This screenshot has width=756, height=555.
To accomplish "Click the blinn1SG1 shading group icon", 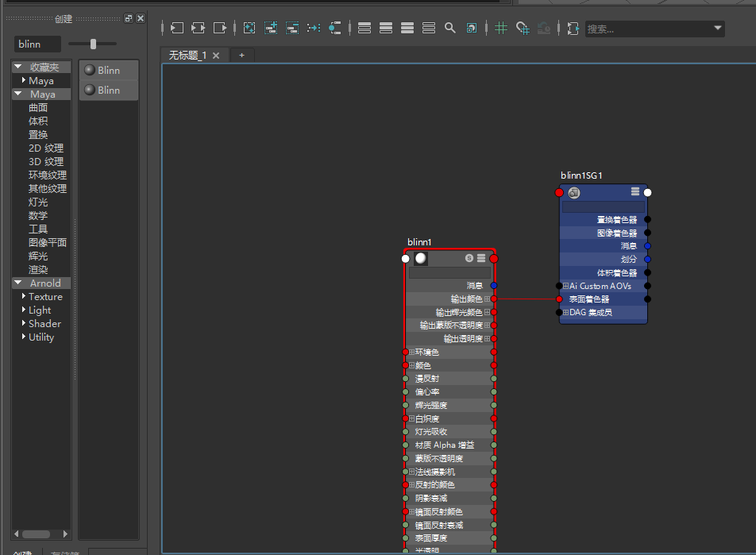I will point(573,193).
